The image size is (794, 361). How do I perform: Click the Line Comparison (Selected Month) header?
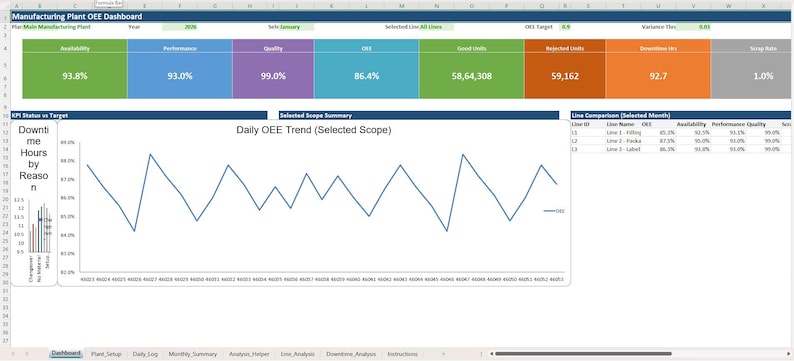[681, 115]
